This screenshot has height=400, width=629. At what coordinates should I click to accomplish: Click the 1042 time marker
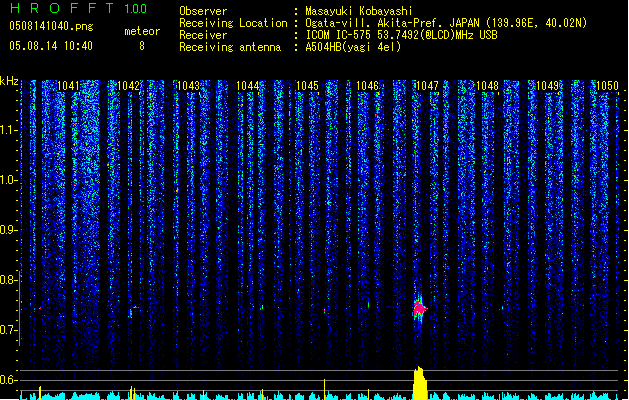(x=128, y=86)
